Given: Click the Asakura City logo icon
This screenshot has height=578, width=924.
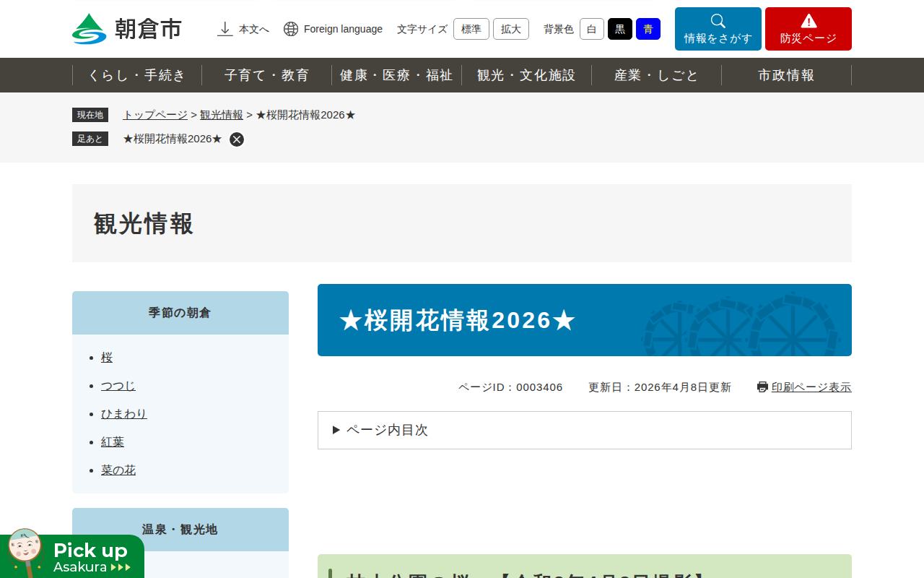Looking at the screenshot, I should click(90, 29).
